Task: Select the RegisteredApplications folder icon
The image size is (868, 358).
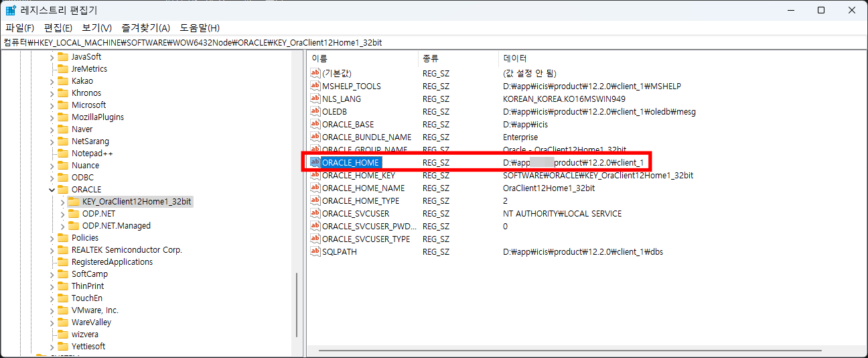Action: tap(63, 262)
